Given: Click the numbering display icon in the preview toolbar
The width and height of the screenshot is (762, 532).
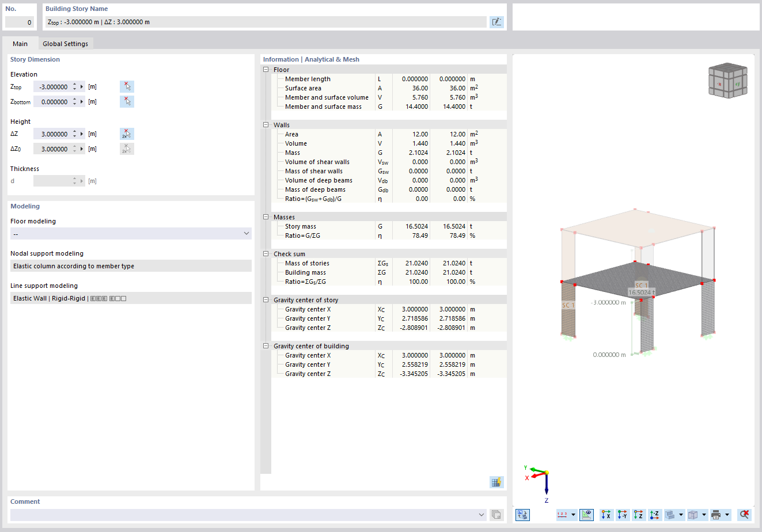Looking at the screenshot, I should click(563, 515).
